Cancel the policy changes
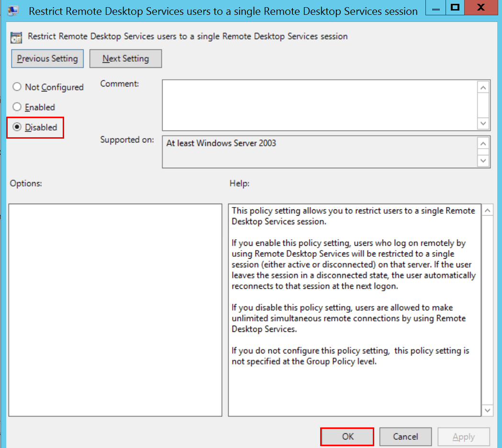The image size is (502, 448). pyautogui.click(x=405, y=437)
